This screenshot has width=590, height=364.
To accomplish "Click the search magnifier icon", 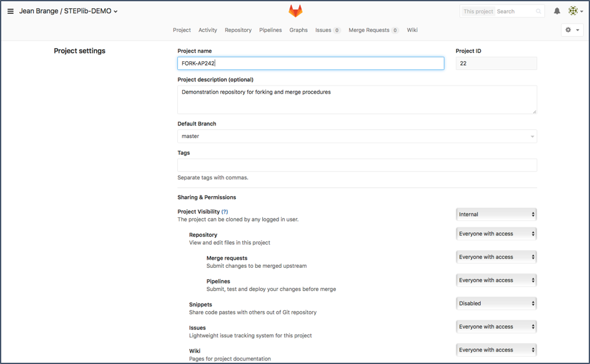I will click(538, 11).
